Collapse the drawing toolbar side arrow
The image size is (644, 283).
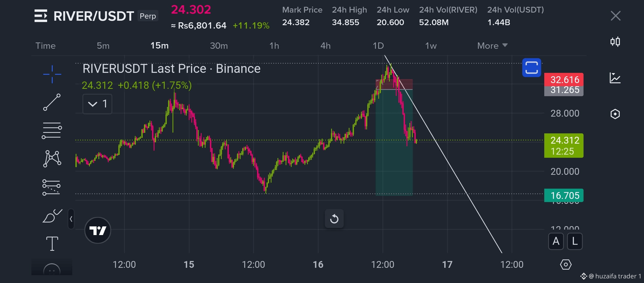point(71,219)
